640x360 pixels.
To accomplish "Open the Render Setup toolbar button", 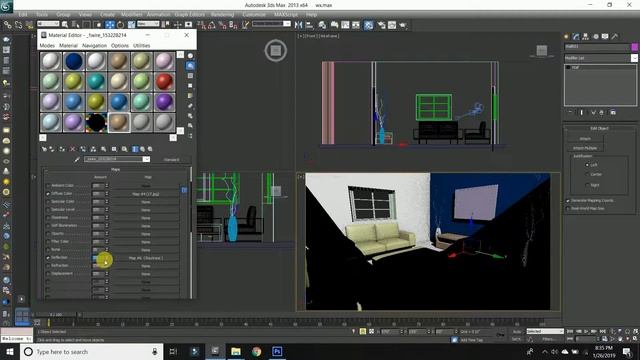I will pyautogui.click(x=381, y=25).
